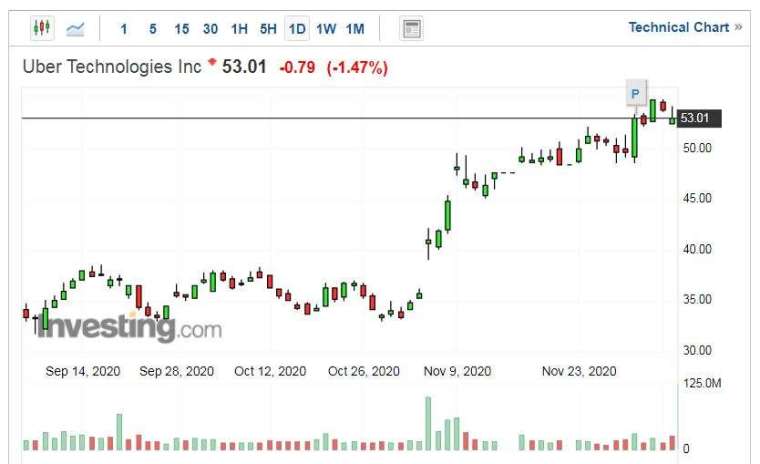Image resolution: width=760 pixels, height=464 pixels.
Task: Open the Technical Chart link
Action: point(685,27)
